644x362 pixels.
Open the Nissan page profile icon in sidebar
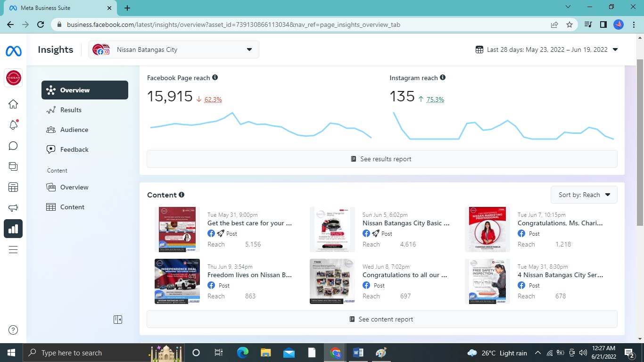(13, 78)
